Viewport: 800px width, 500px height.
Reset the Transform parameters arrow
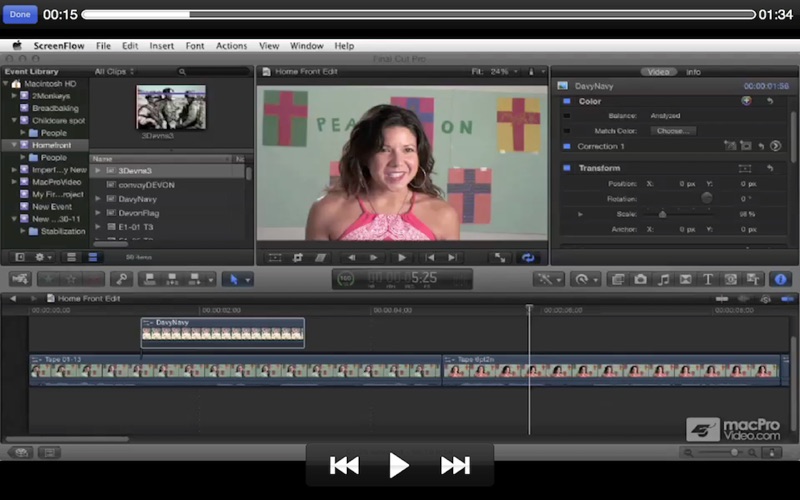(x=770, y=168)
